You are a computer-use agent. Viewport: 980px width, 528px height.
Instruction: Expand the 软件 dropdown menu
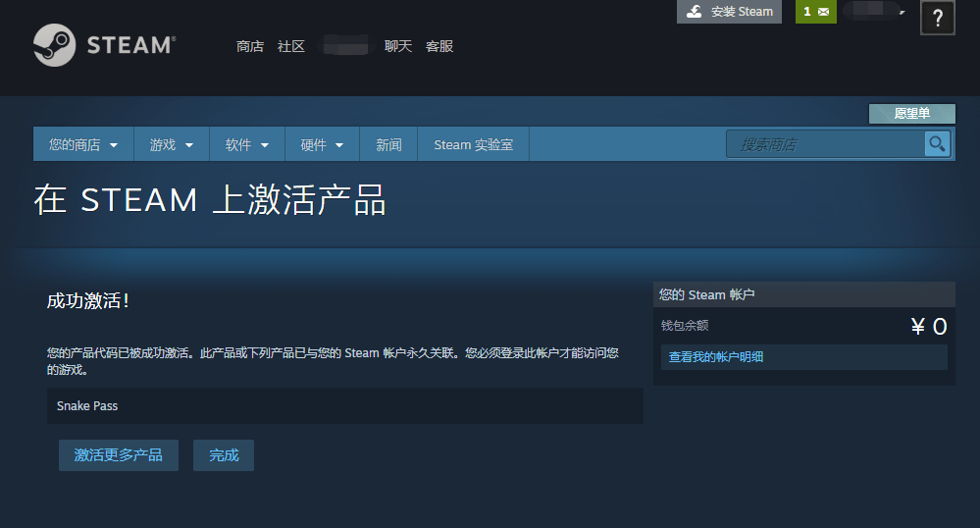tap(247, 144)
